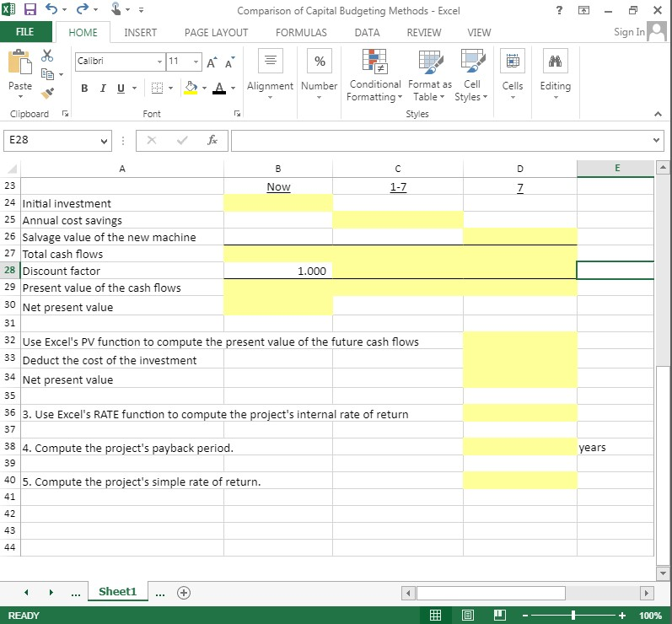This screenshot has height=624, width=672.
Task: Click the Format Painter brush icon
Action: tap(47, 93)
